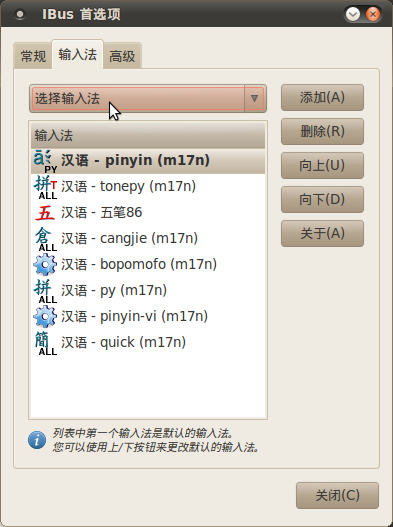This screenshot has width=393, height=527.
Task: Select 汉语 - bopomofo (m17n) row
Action: [148, 265]
